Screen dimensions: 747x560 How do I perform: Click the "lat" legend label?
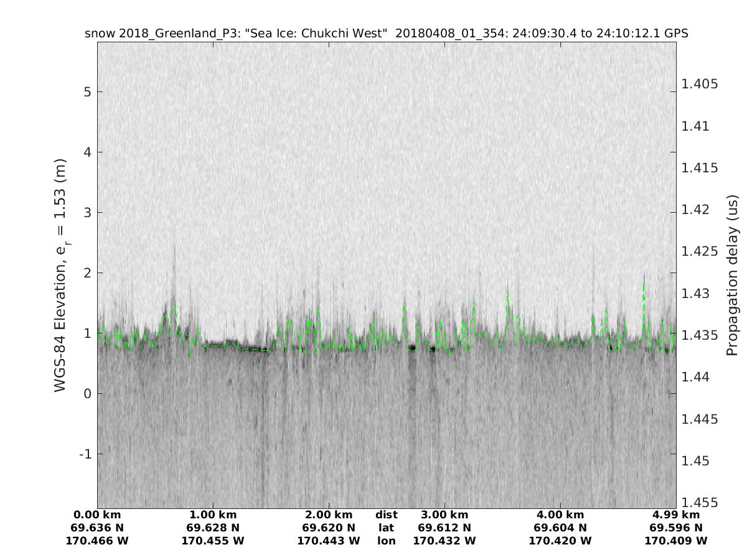coord(387,528)
